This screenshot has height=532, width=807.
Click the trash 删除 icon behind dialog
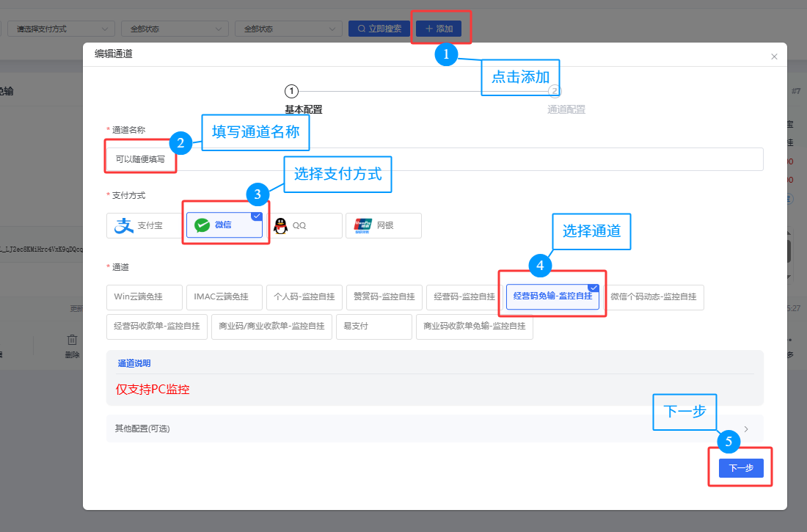coord(72,340)
